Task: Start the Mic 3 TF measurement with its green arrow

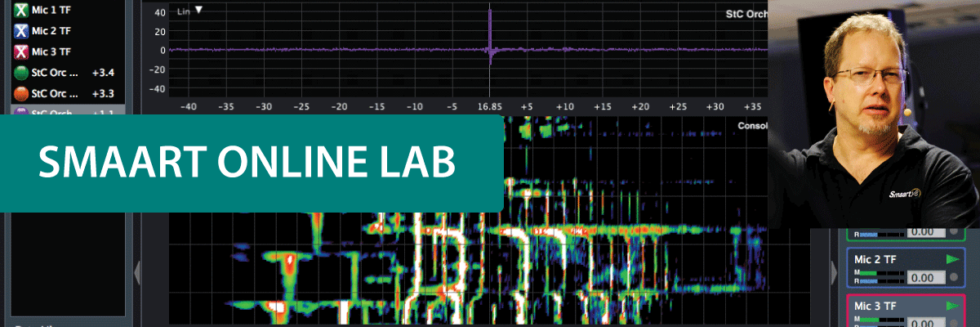Action: (x=952, y=306)
